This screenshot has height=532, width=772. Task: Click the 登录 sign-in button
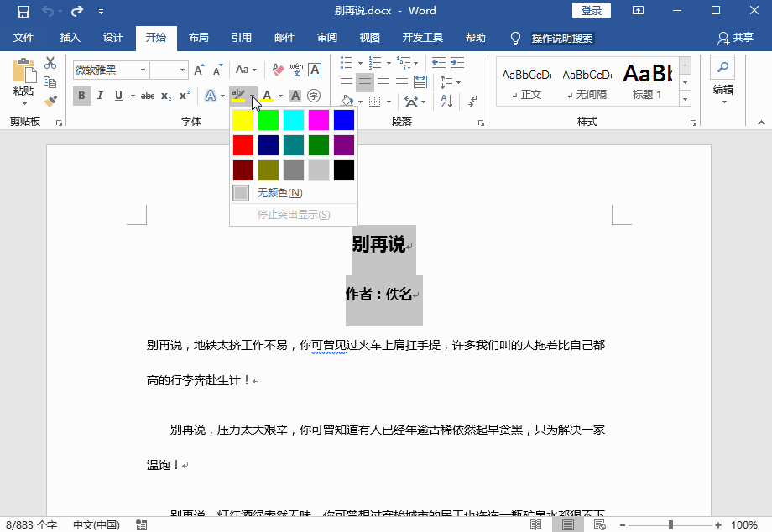point(592,11)
